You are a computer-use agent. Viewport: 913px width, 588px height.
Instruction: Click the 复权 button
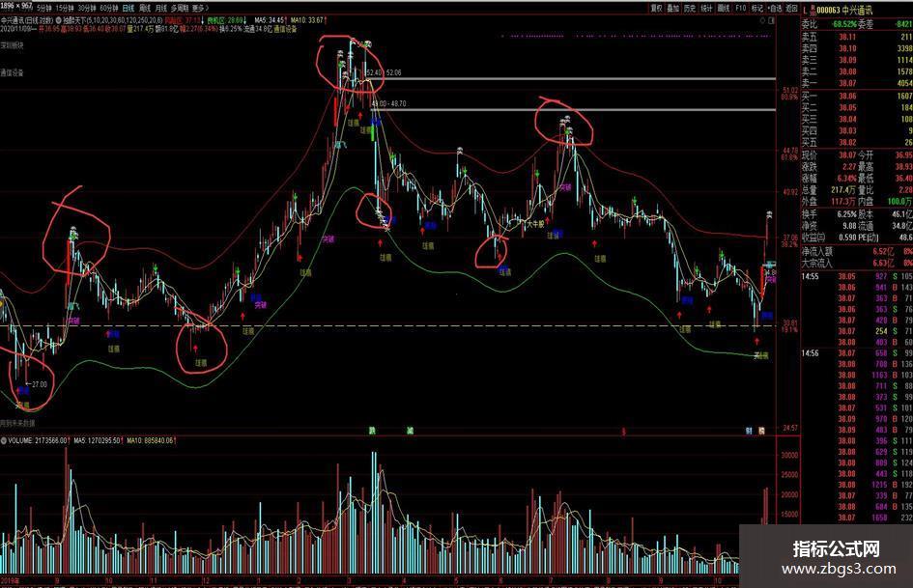coord(656,8)
